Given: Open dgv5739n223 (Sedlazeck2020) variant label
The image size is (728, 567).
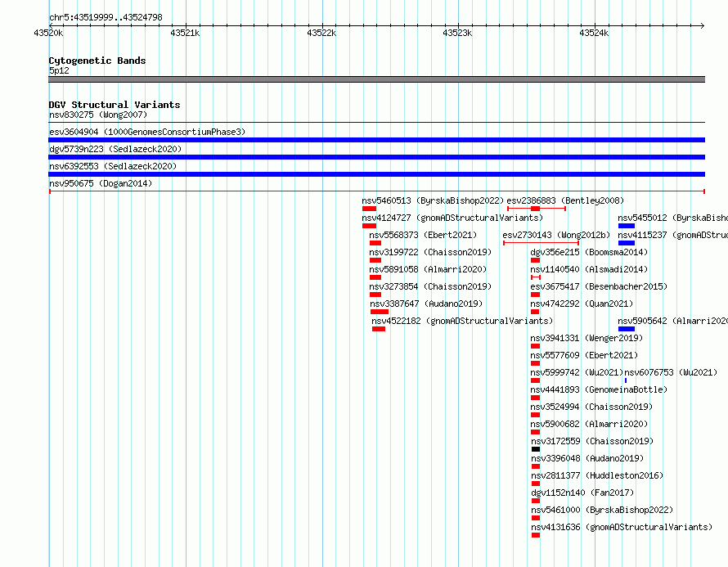Looking at the screenshot, I should (x=115, y=149).
